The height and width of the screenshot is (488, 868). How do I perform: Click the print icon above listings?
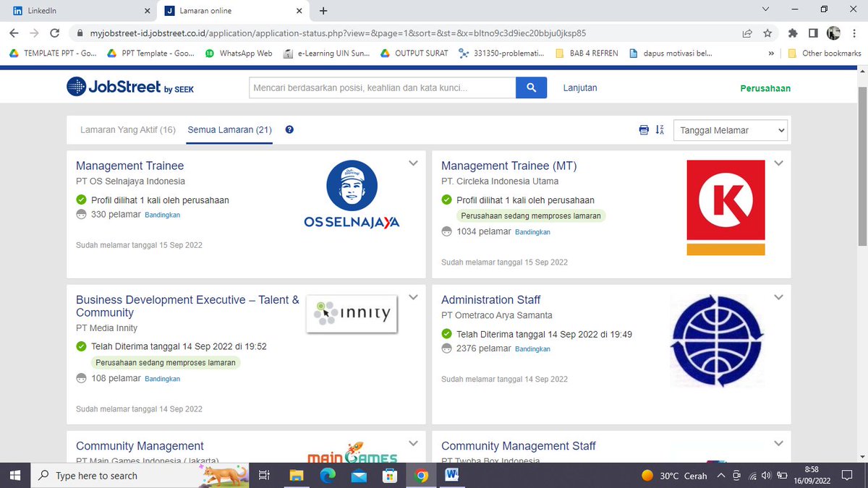(x=644, y=130)
